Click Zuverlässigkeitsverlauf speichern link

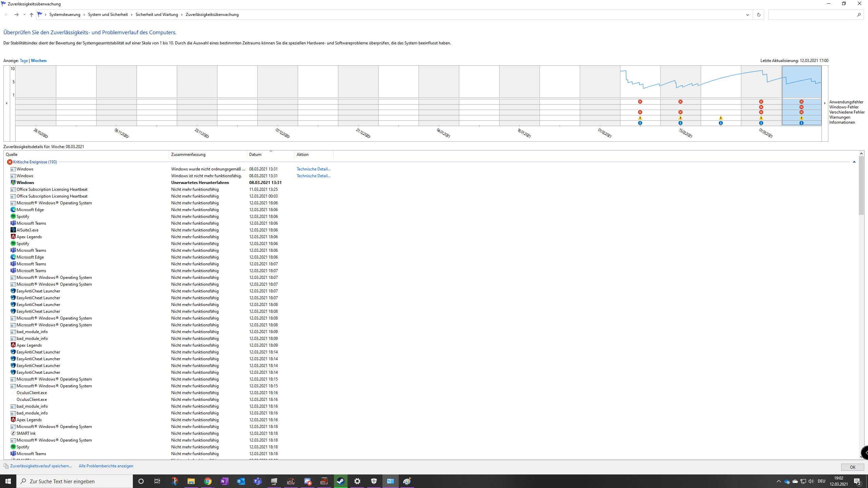tap(41, 466)
